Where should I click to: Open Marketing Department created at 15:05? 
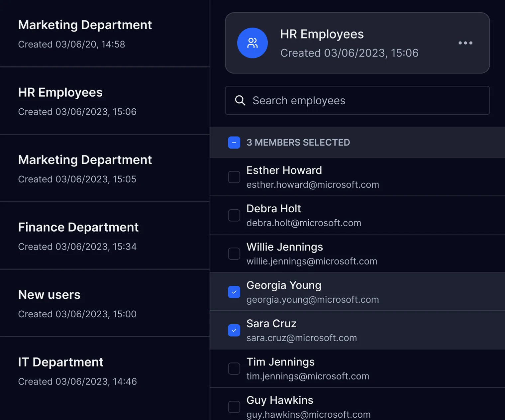pos(85,168)
